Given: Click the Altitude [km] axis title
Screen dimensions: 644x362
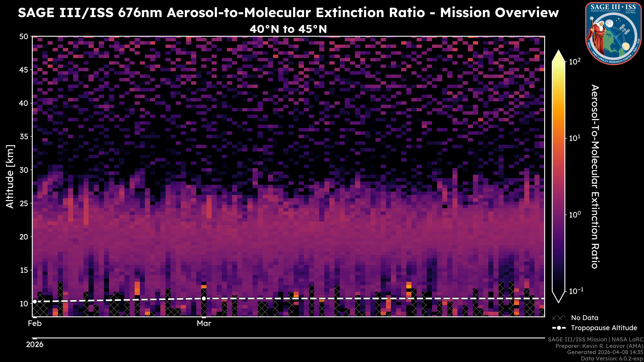Looking at the screenshot, I should pyautogui.click(x=10, y=176).
